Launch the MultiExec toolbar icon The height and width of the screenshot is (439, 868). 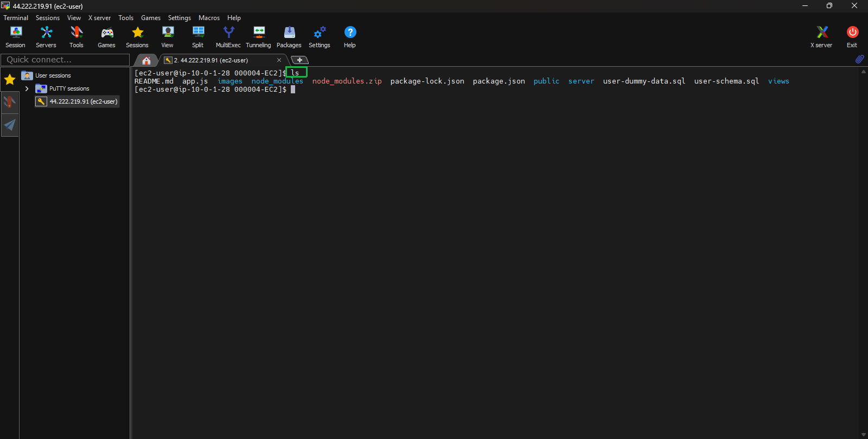tap(228, 37)
